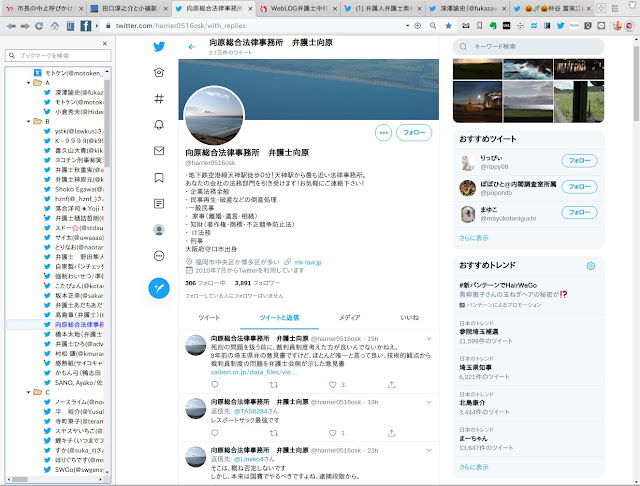Click さらに表示 under suggested users
640x486 pixels.
pos(473,238)
